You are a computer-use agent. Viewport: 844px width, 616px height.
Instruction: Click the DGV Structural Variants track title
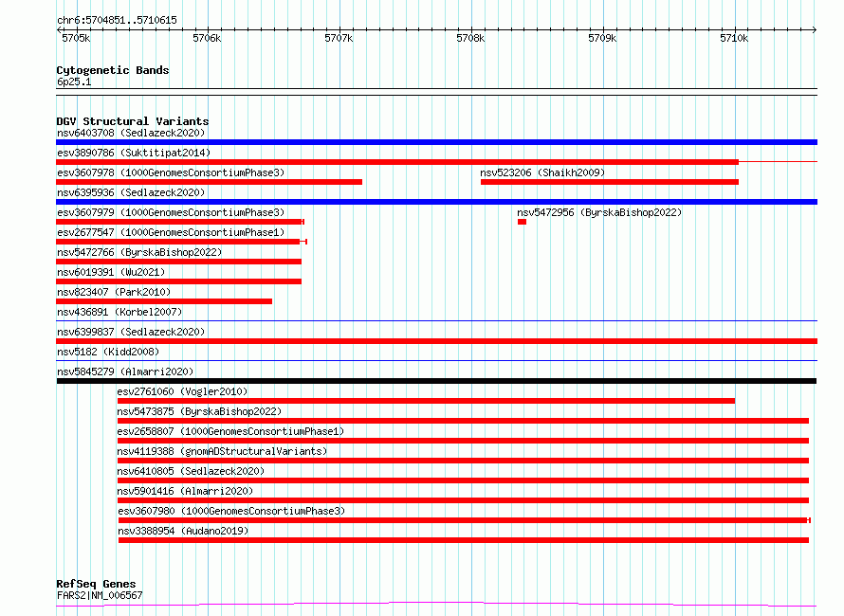(x=133, y=121)
